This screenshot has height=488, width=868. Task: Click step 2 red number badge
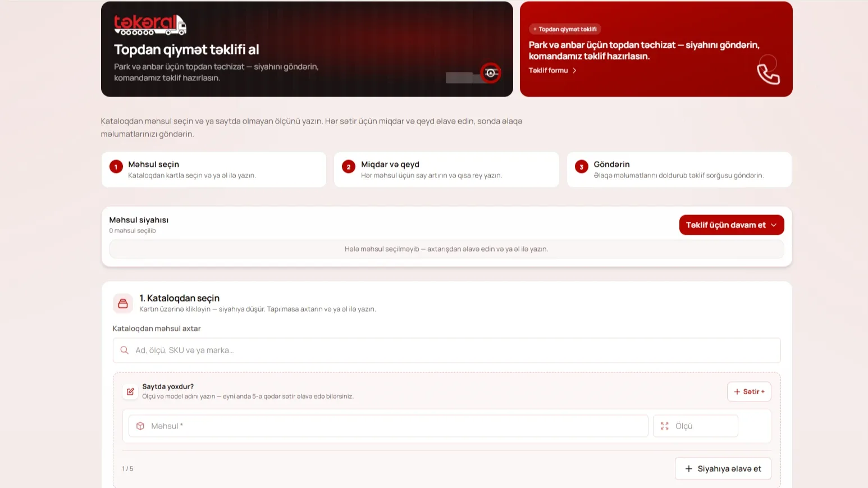(x=349, y=167)
